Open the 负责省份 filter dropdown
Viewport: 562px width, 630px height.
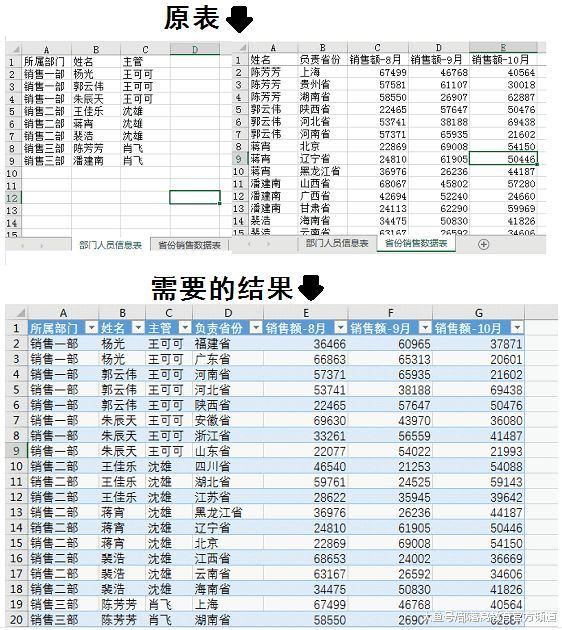256,328
